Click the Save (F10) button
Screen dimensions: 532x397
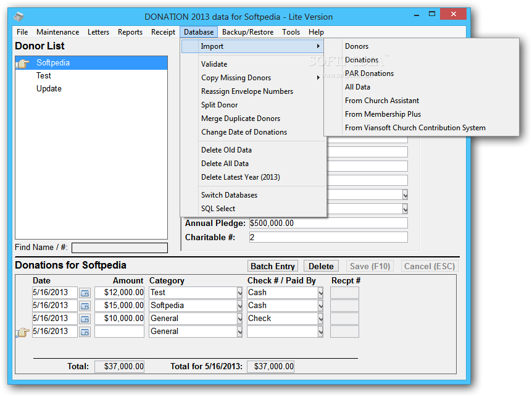coord(370,266)
